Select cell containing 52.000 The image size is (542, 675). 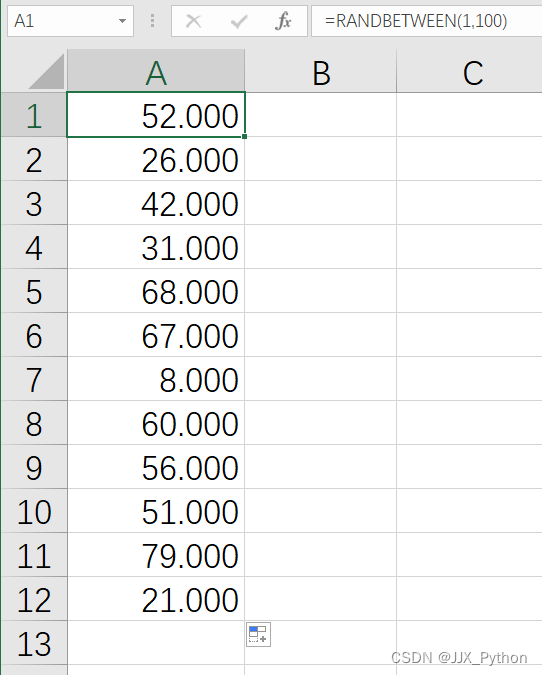(x=156, y=115)
